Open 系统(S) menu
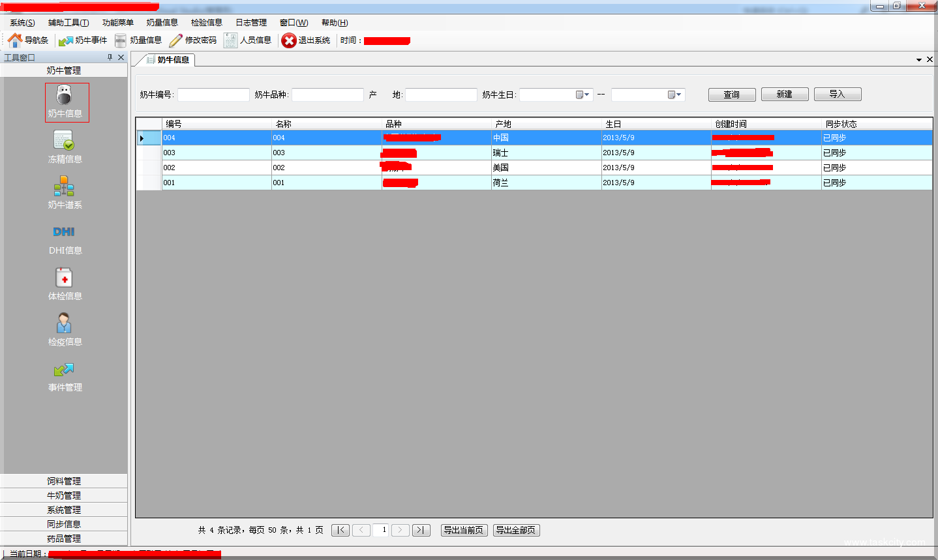The width and height of the screenshot is (938, 560). pyautogui.click(x=22, y=23)
